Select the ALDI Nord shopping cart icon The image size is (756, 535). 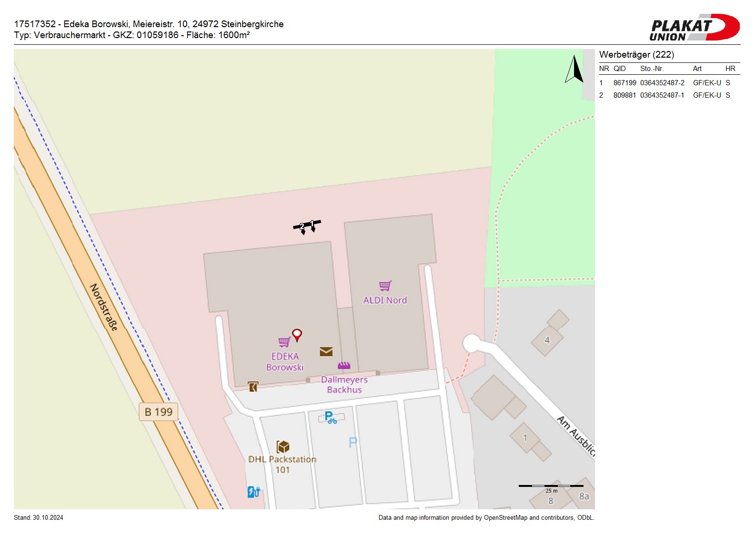point(385,285)
